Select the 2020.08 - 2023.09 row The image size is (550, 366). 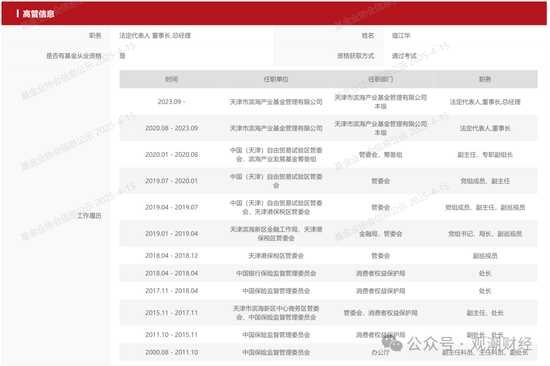pos(328,128)
